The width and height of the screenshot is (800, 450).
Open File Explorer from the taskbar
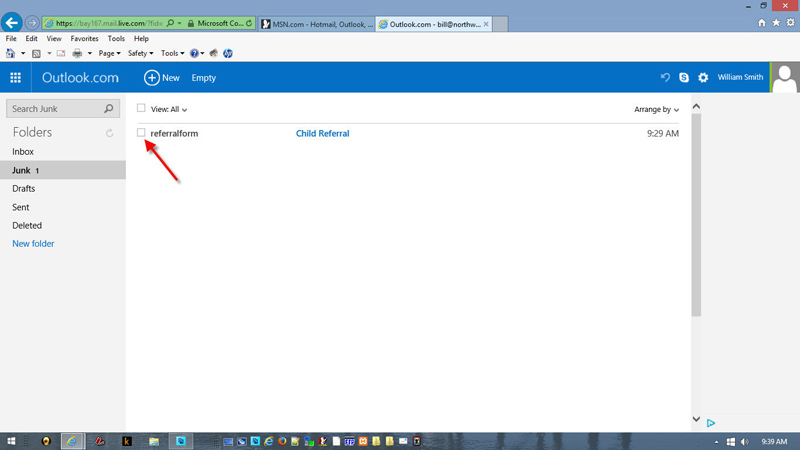[x=154, y=441]
